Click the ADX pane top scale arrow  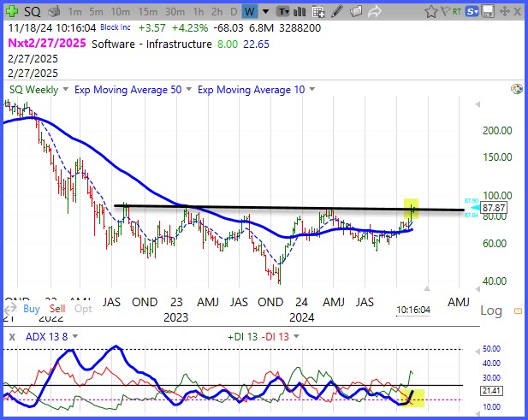478,352
